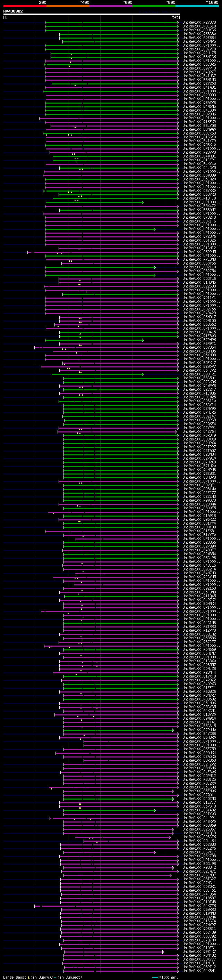
Task: Select hit UniRef100_P32754
Action: tap(199, 271)
